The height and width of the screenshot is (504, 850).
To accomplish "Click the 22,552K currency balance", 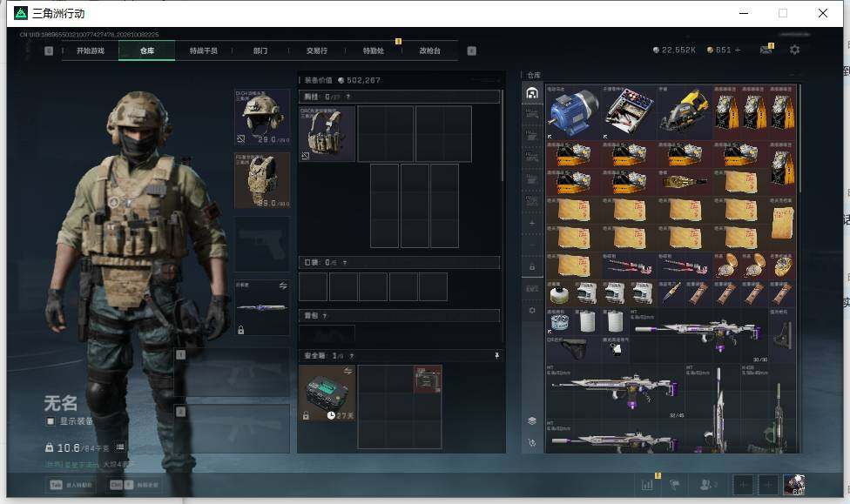I will click(x=674, y=50).
